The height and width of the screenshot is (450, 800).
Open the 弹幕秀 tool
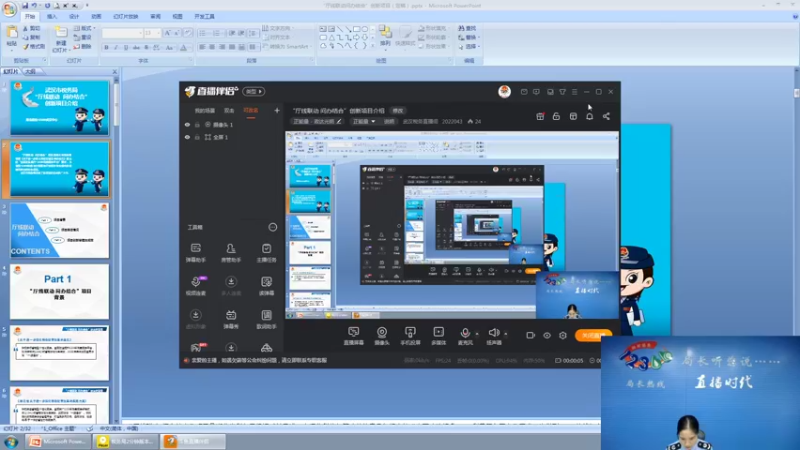pos(231,319)
